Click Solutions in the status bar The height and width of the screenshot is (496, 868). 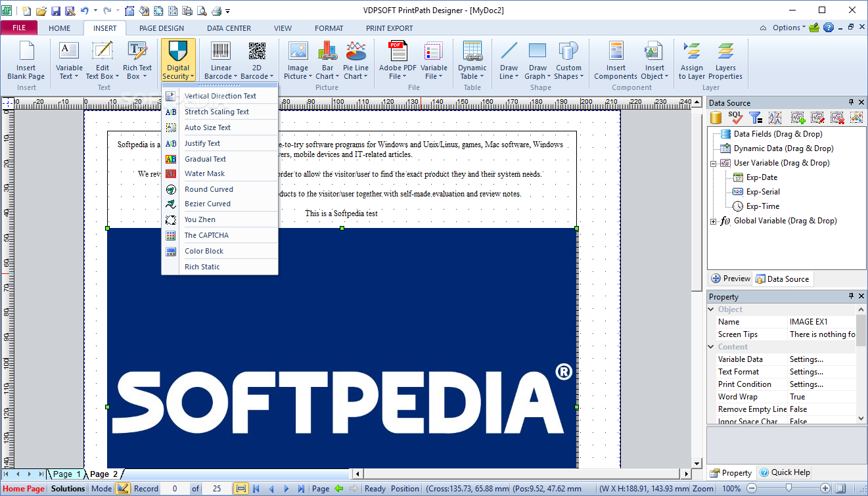click(x=68, y=489)
